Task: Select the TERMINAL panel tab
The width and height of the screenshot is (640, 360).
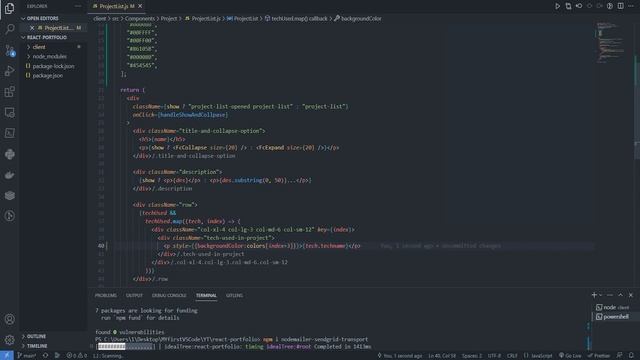Action: (x=206, y=295)
